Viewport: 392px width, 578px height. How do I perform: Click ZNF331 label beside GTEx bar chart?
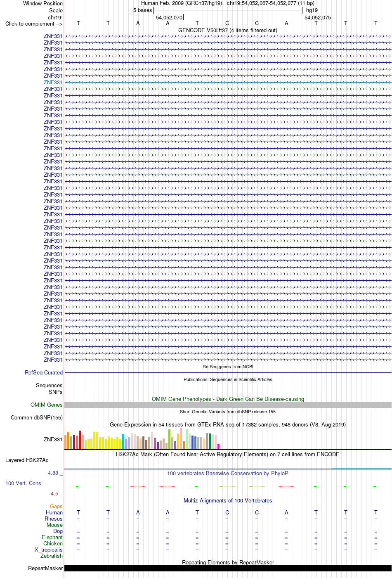tap(53, 439)
